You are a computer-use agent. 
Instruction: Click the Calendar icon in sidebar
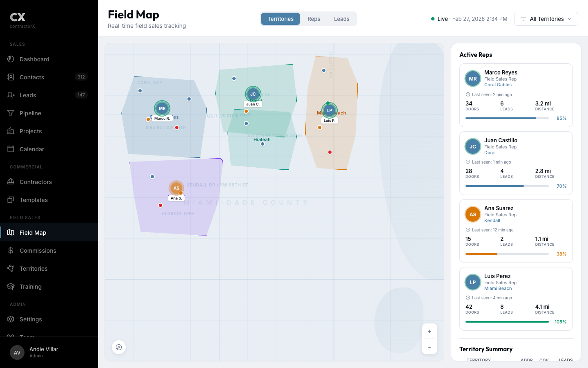point(11,149)
